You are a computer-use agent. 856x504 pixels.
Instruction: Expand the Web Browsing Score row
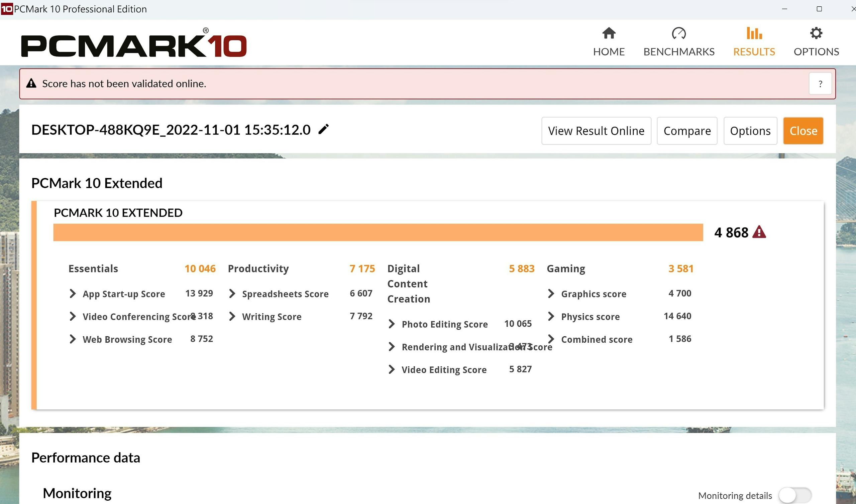73,339
